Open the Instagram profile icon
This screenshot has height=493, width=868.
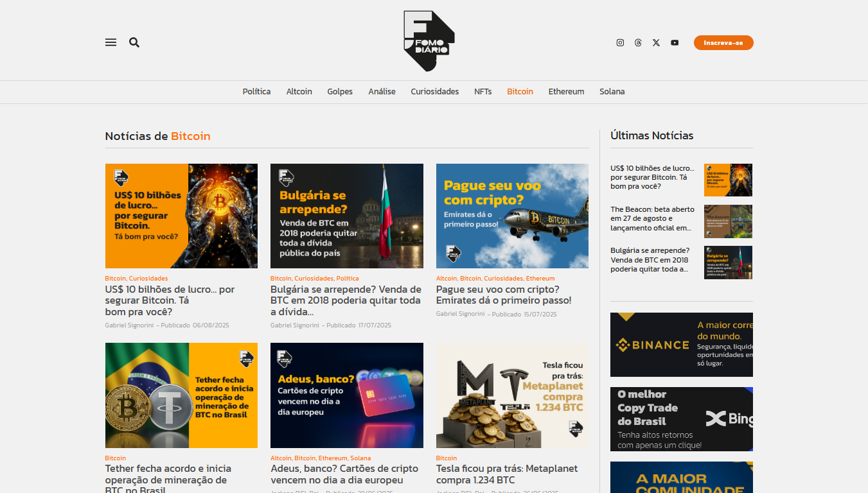click(x=620, y=42)
